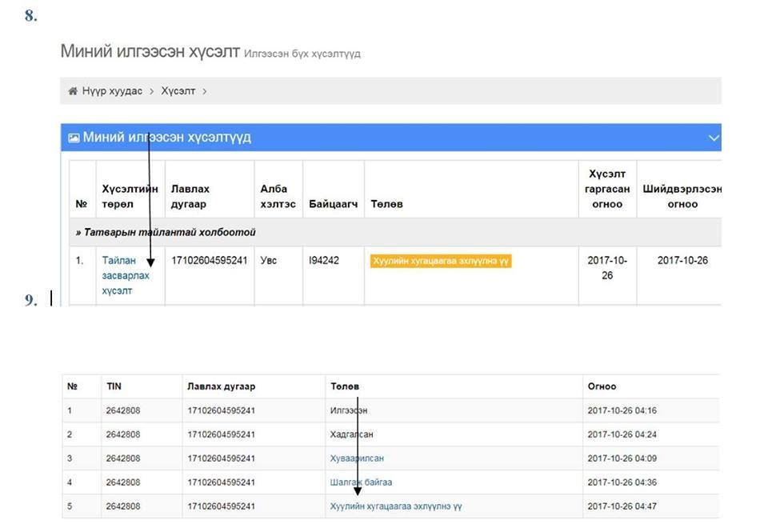Click inspector code I94242 cell
Viewport: 768px width, 532px height.
324,261
